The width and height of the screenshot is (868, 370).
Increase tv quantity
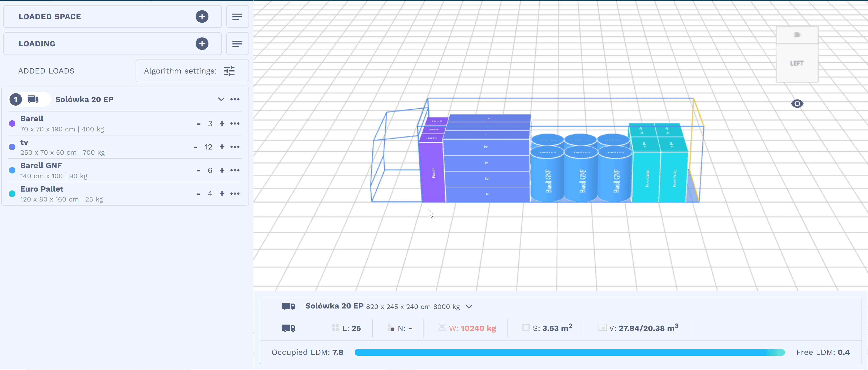click(222, 147)
